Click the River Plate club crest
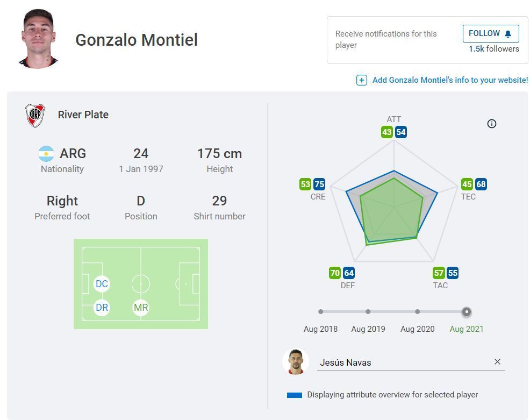Viewport: 530px width, 420px height. [x=35, y=115]
